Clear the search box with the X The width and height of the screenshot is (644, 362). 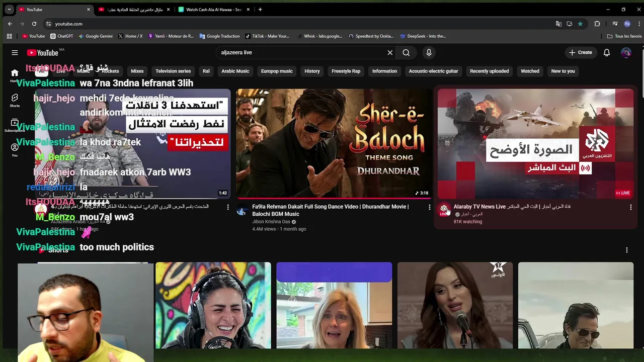click(390, 52)
